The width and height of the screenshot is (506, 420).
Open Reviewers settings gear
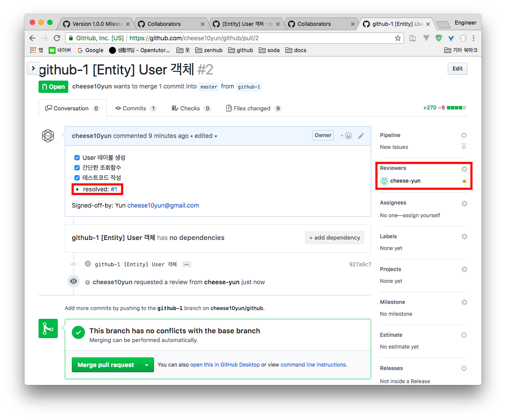click(x=464, y=169)
